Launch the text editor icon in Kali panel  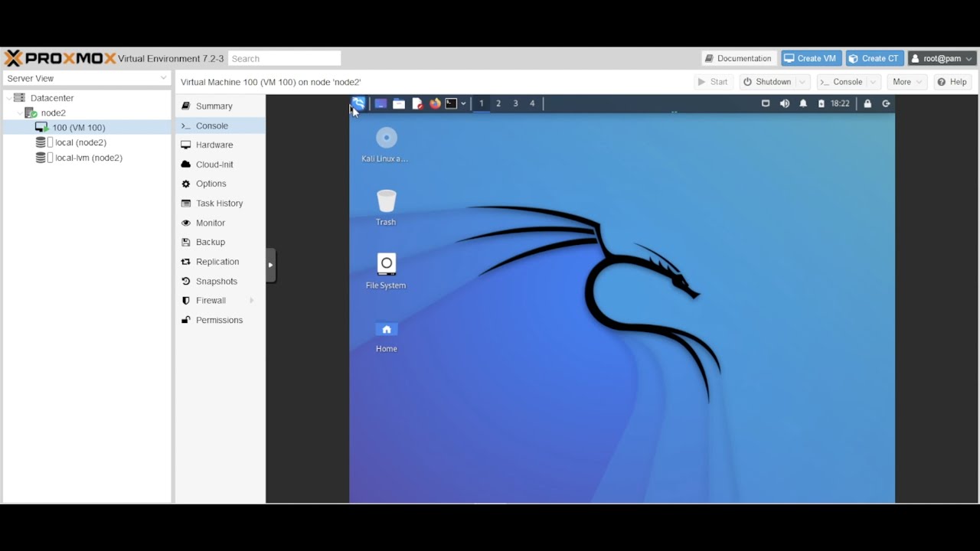(x=417, y=103)
